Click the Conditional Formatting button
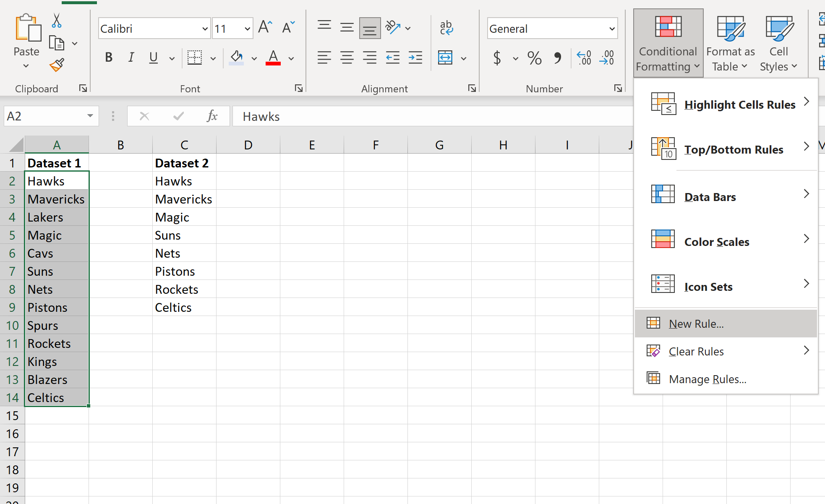The height and width of the screenshot is (504, 825). pos(668,43)
